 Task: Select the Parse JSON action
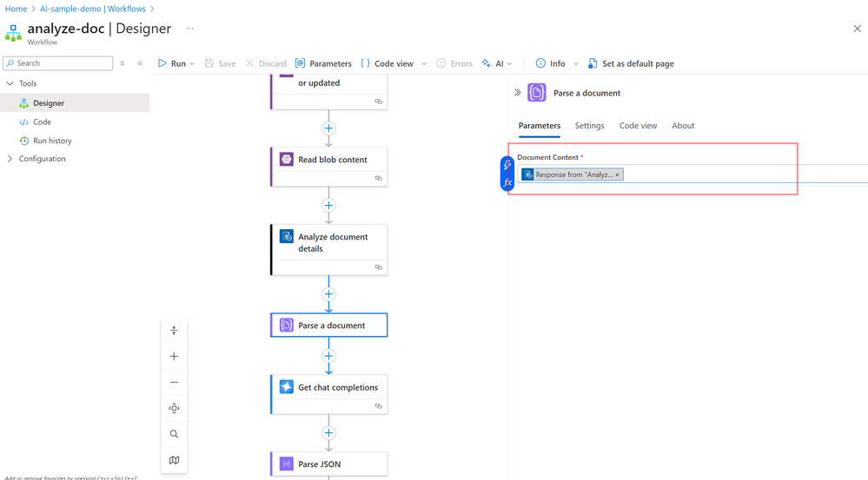point(328,464)
